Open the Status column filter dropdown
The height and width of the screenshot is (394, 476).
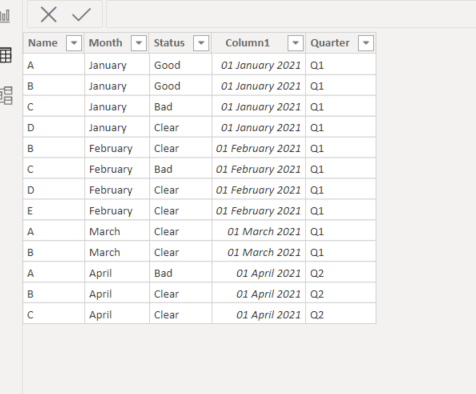pyautogui.click(x=201, y=43)
